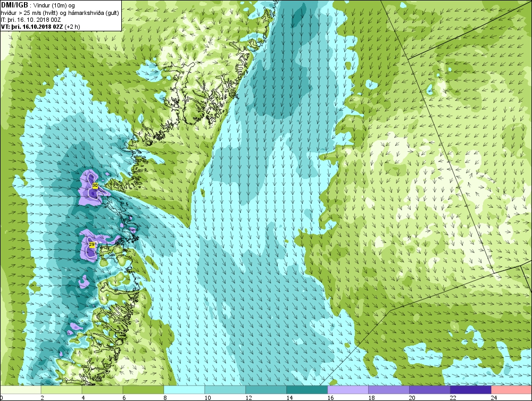Select the pink swatch above 24 m/s
532x401 pixels.
click(512, 390)
